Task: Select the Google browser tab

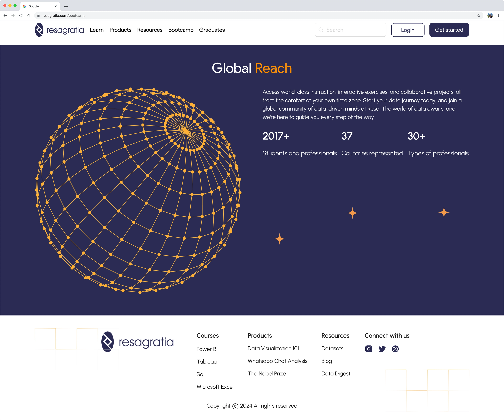Action: click(x=40, y=6)
